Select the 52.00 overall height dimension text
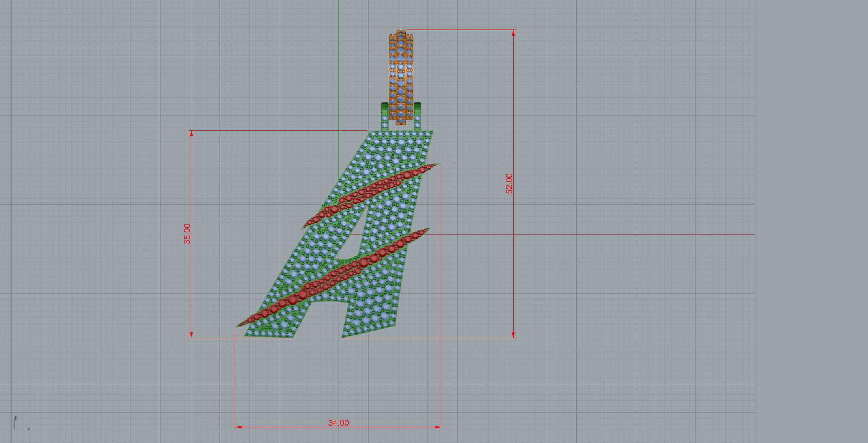The height and width of the screenshot is (443, 868). pyautogui.click(x=509, y=183)
